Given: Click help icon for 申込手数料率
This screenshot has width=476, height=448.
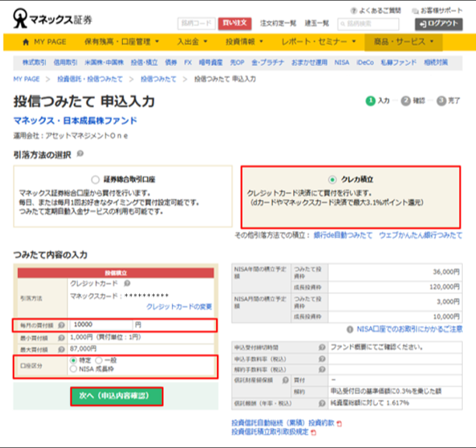Looking at the screenshot, I should (x=322, y=359).
